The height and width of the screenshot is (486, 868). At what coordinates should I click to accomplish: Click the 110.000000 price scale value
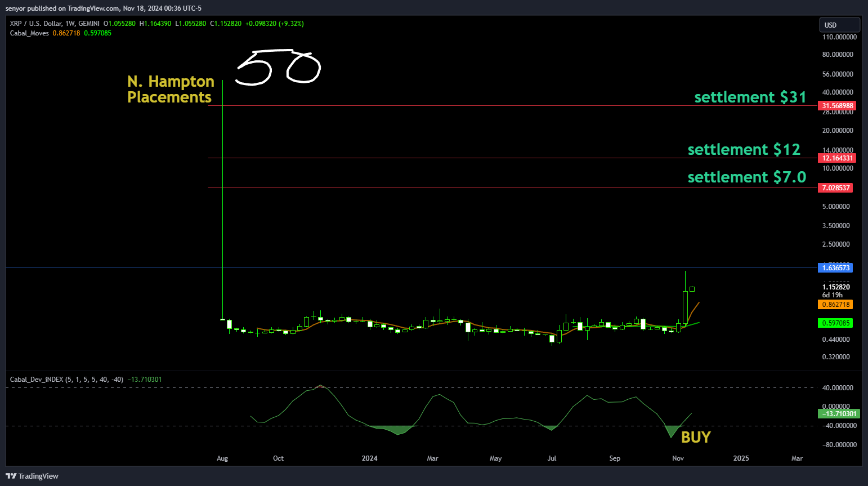(x=839, y=37)
